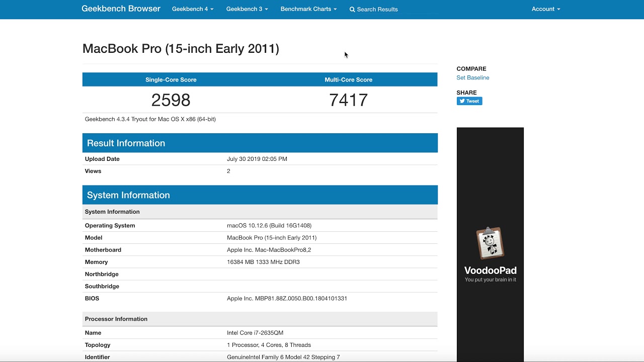Image resolution: width=644 pixels, height=362 pixels.
Task: Select the multi-core score 7417
Action: pyautogui.click(x=348, y=100)
